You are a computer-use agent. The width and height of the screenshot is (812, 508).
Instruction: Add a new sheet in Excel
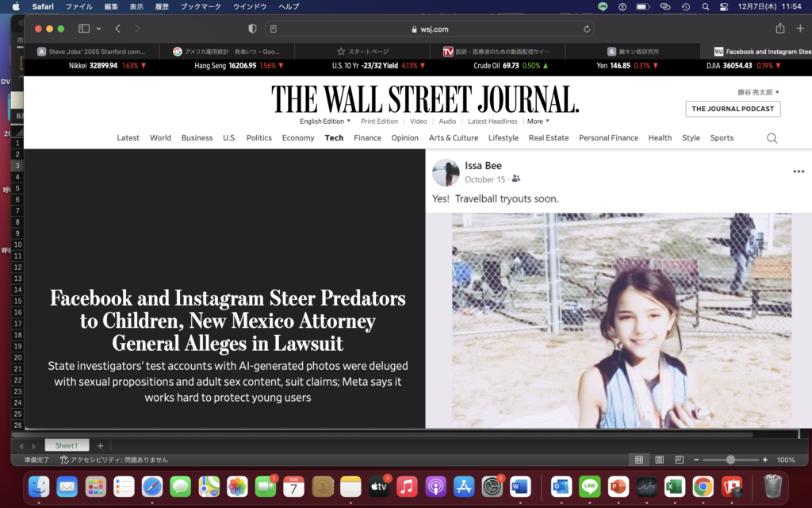(x=100, y=445)
